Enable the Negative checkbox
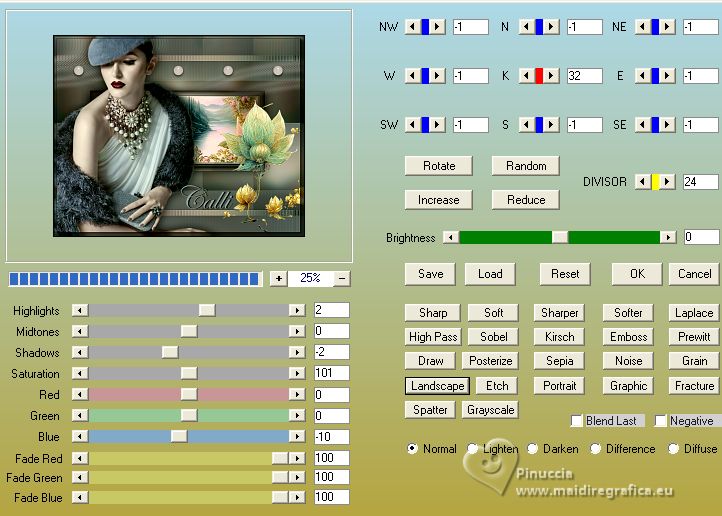 tap(661, 421)
